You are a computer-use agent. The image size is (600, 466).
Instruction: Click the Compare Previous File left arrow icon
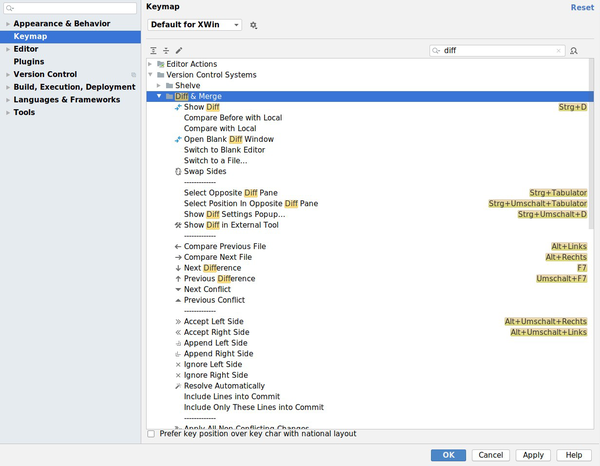coord(178,246)
